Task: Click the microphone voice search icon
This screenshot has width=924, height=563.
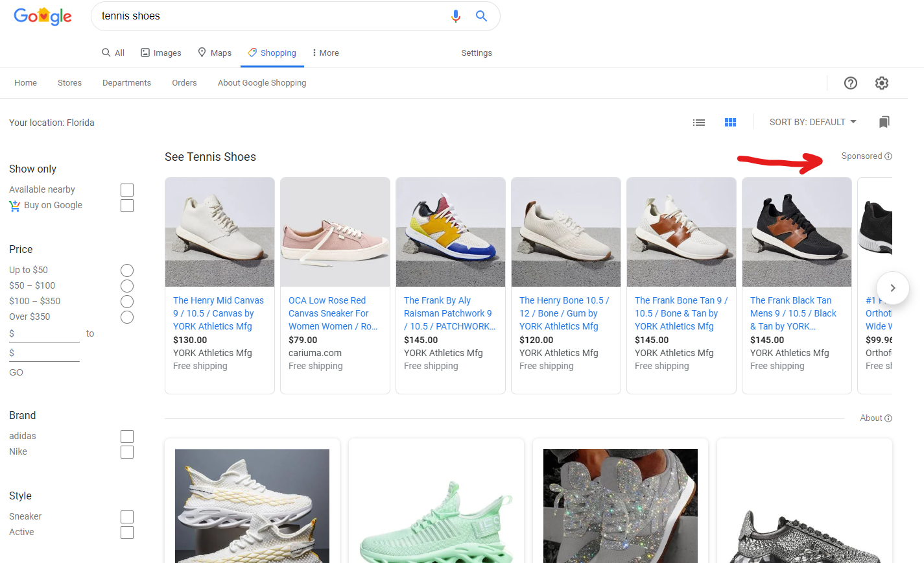Action: (456, 16)
